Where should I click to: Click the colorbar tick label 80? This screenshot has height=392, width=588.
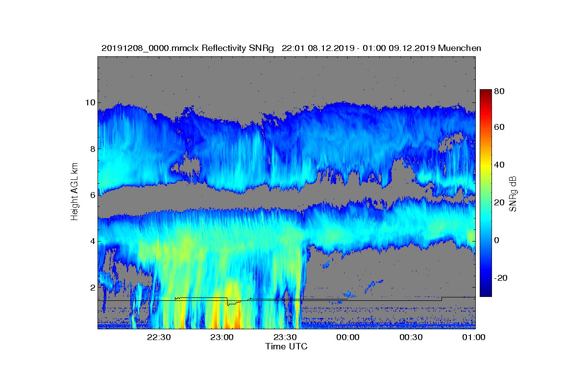click(x=500, y=91)
